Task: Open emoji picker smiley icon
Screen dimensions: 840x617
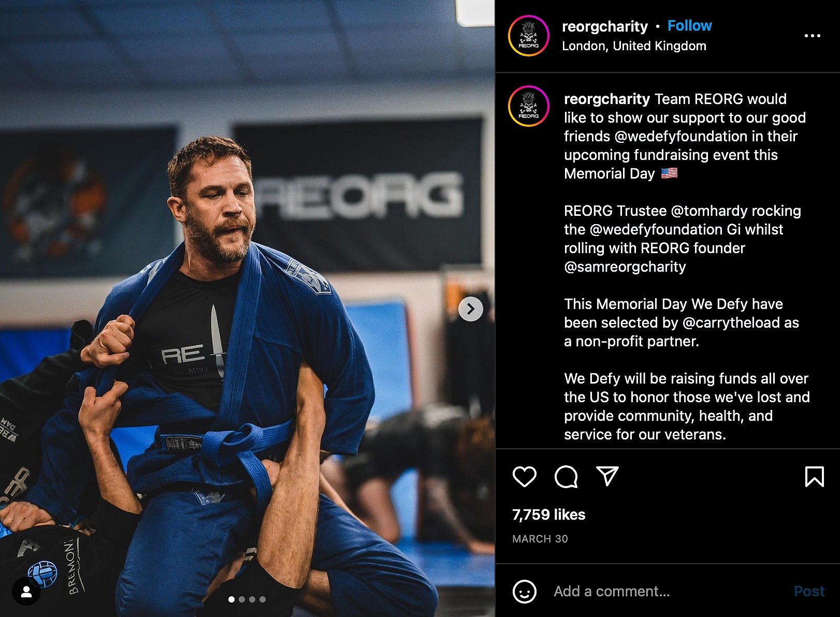Action: [524, 591]
